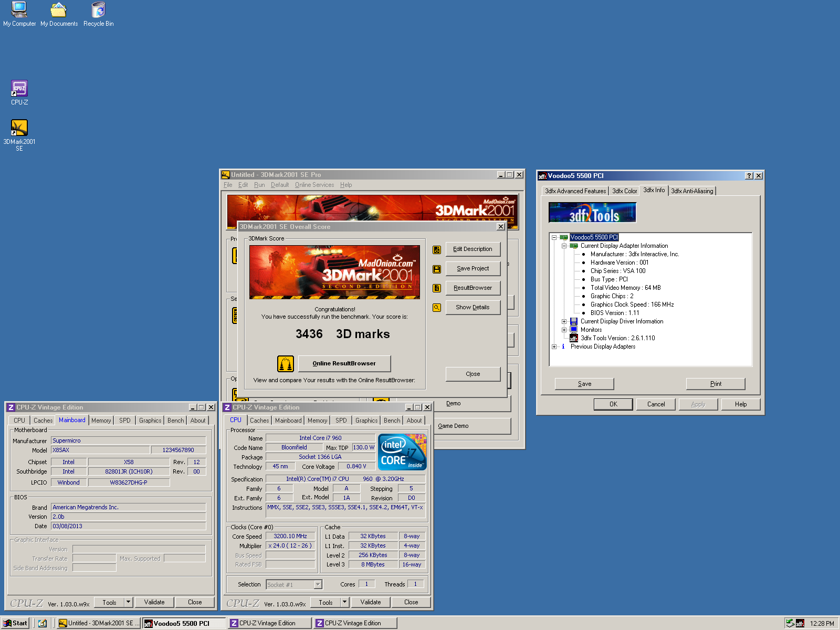Collapse the Current Display Adapter Information node
The width and height of the screenshot is (840, 630).
point(564,246)
